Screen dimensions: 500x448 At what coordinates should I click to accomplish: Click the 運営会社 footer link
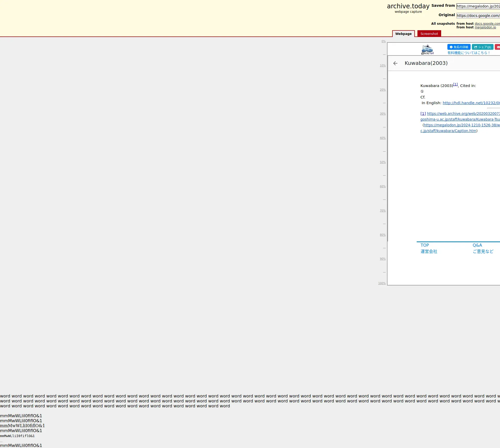pos(429,252)
